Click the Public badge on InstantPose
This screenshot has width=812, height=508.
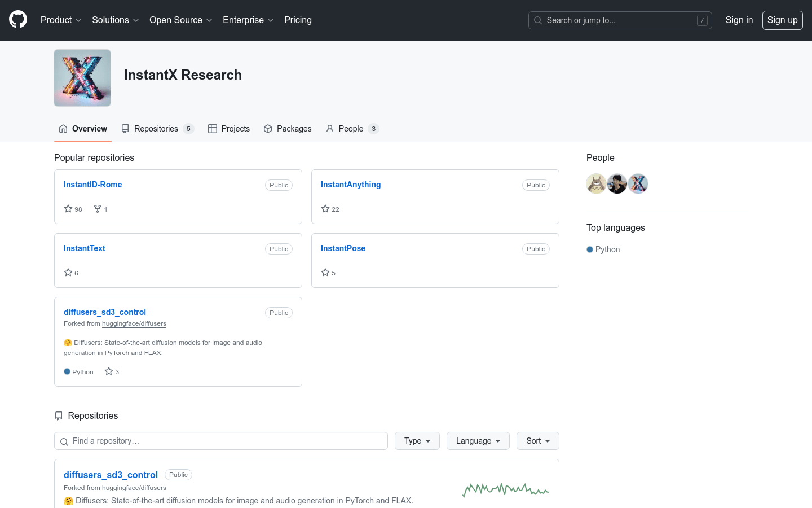536,249
